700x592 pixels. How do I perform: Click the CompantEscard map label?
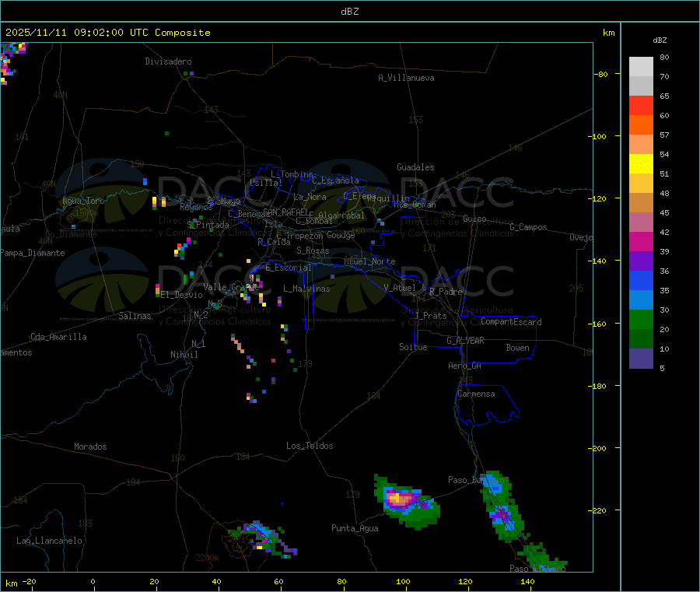tap(511, 321)
